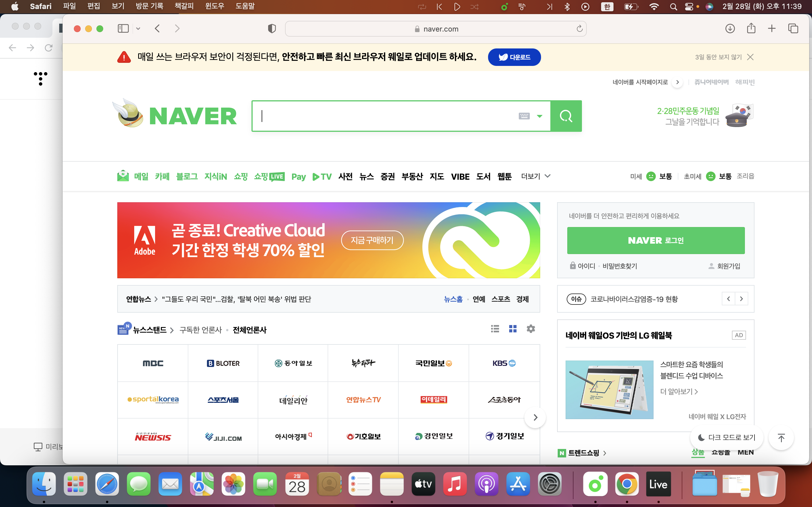812x507 pixels.
Task: Open the Mail envelope icon in Naver menu
Action: pyautogui.click(x=123, y=176)
